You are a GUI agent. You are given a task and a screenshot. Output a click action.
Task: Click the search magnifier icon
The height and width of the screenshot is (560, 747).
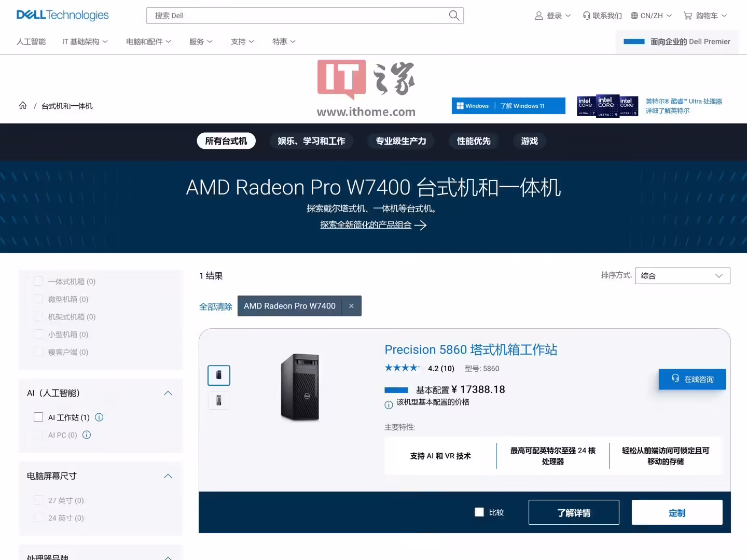pyautogui.click(x=454, y=16)
